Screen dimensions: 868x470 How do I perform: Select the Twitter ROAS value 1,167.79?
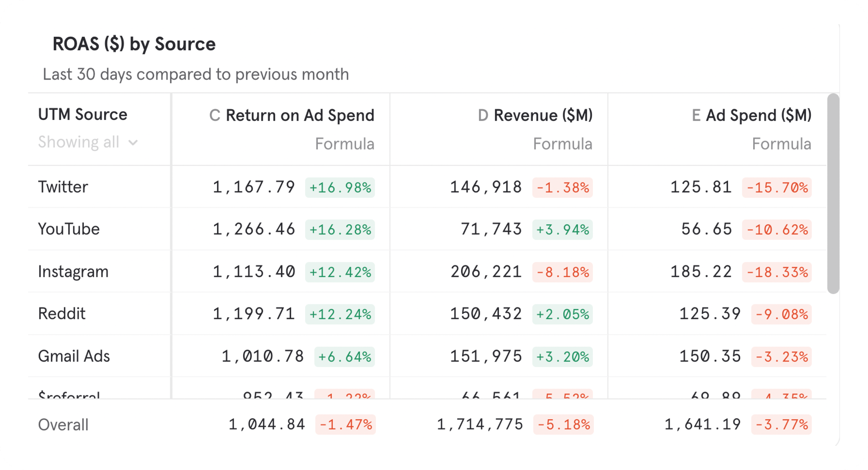[254, 187]
